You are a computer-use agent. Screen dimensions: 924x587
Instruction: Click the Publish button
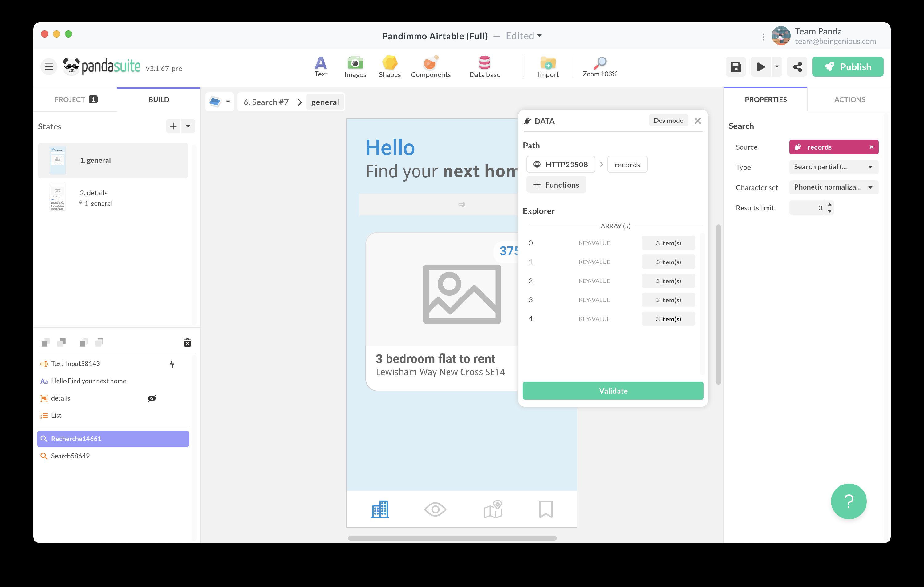click(847, 67)
